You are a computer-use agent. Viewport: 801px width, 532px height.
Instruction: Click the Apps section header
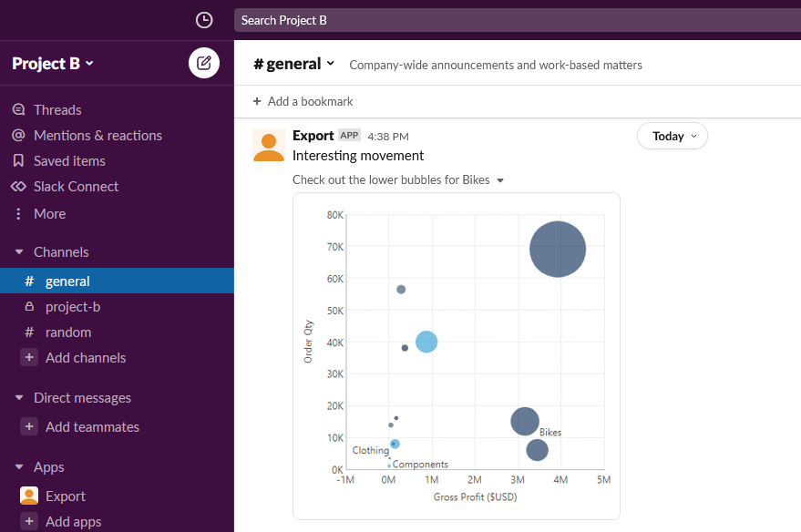click(x=48, y=467)
